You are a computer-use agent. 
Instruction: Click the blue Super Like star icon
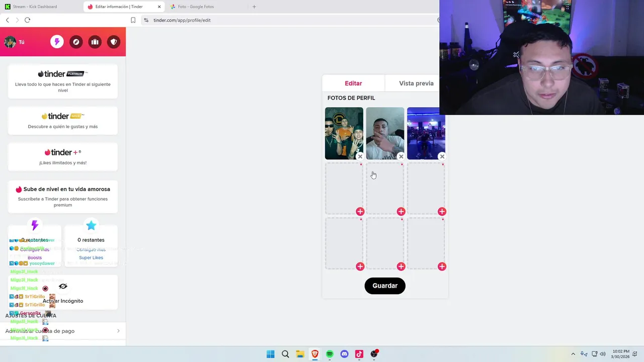91,225
